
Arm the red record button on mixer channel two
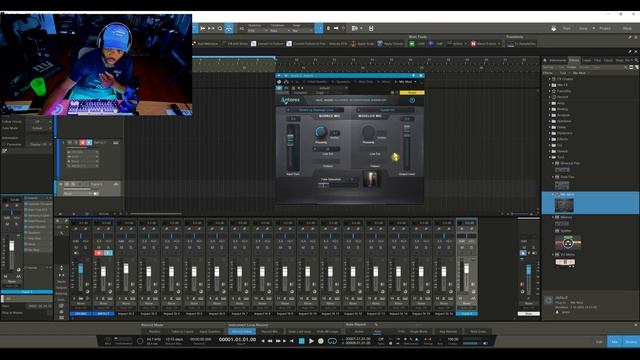coord(99,253)
